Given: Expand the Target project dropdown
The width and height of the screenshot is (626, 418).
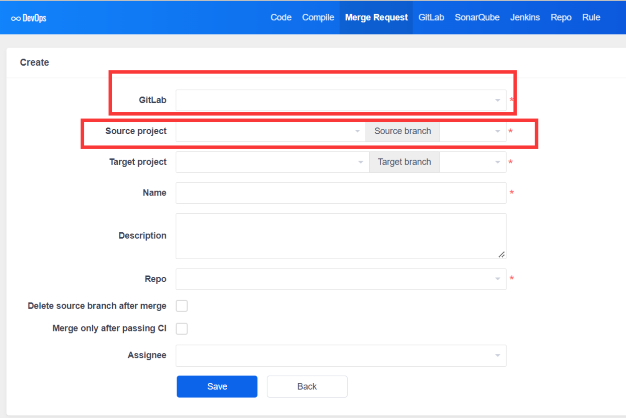Looking at the screenshot, I should (x=270, y=162).
